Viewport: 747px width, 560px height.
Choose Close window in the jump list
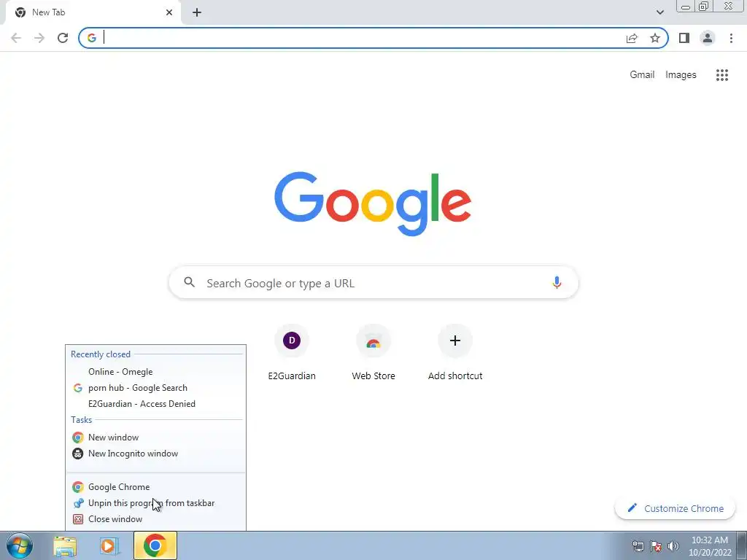click(x=156, y=519)
